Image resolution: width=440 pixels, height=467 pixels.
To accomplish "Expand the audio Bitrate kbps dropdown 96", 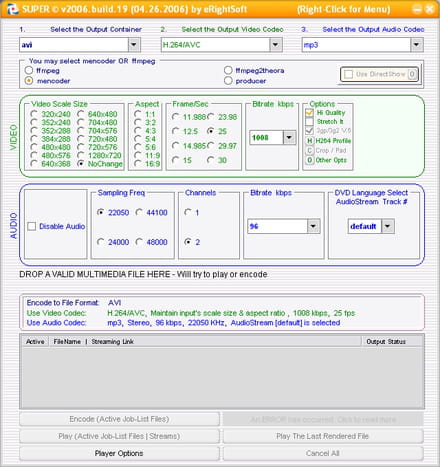I will click(x=313, y=226).
